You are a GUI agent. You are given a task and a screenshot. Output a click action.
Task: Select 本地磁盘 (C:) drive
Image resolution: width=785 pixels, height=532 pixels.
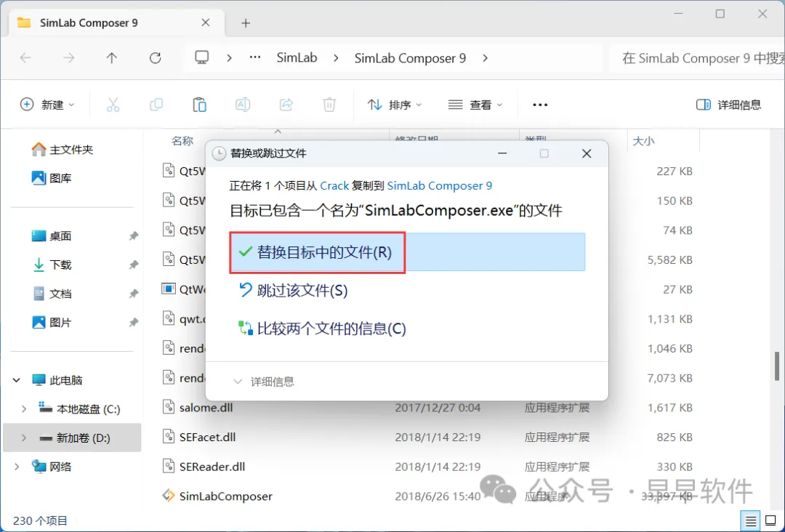point(80,409)
